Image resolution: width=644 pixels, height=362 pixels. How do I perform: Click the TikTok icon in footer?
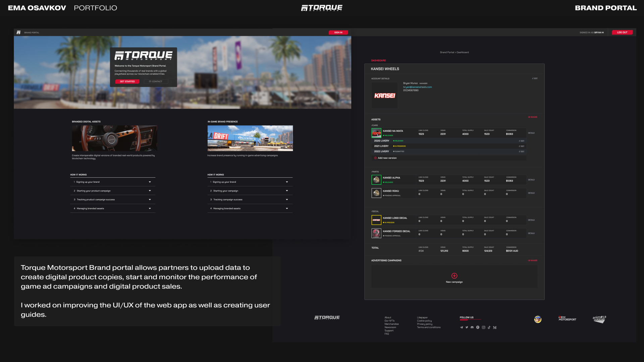(x=489, y=327)
